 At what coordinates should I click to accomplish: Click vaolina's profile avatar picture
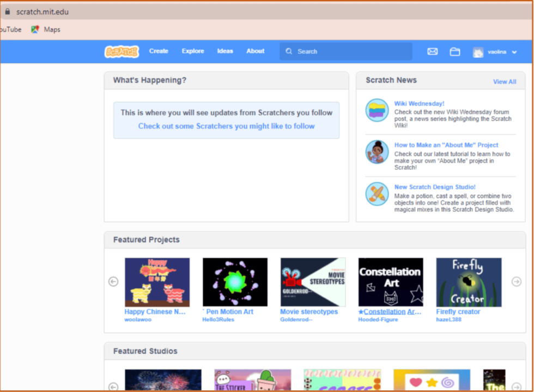click(x=478, y=52)
